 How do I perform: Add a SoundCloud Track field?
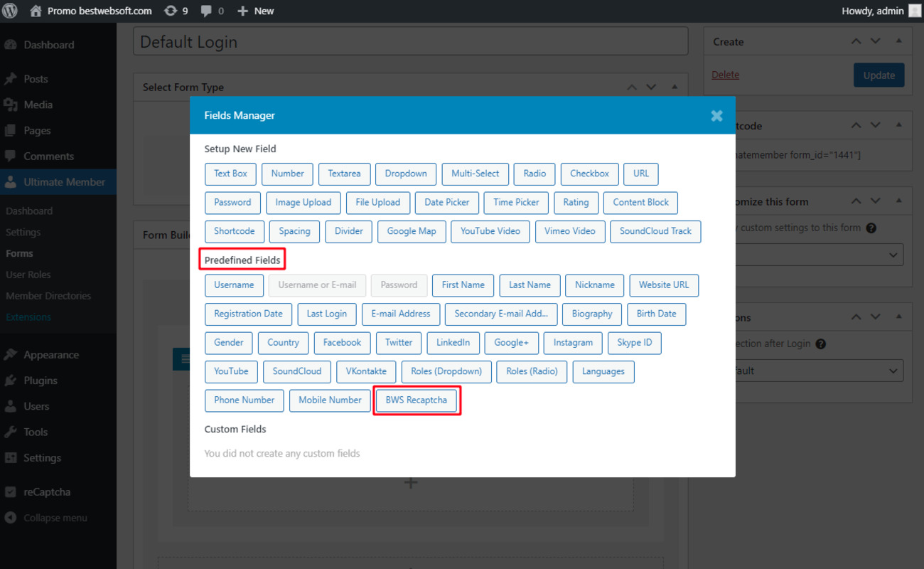[x=655, y=231]
